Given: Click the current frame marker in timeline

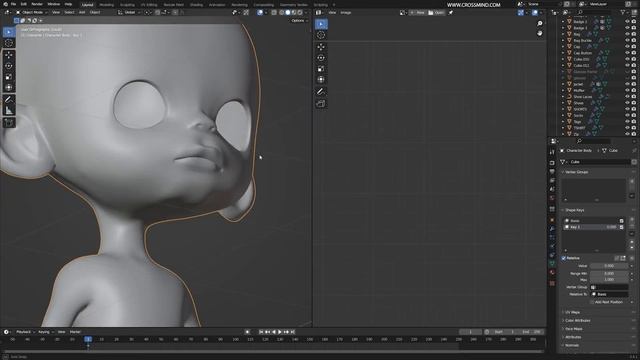Looking at the screenshot, I should (x=88, y=340).
